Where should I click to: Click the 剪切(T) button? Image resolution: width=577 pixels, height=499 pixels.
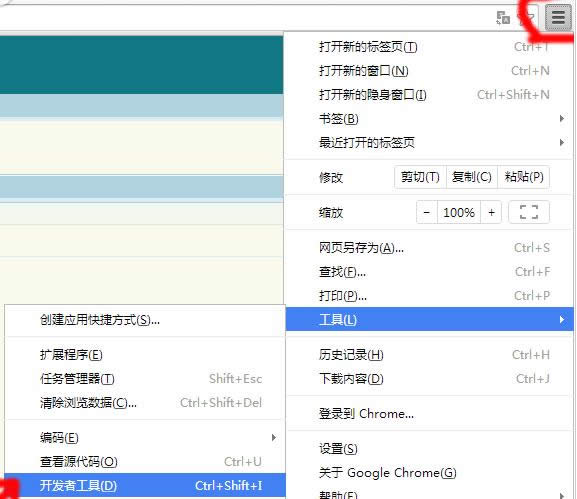click(420, 177)
